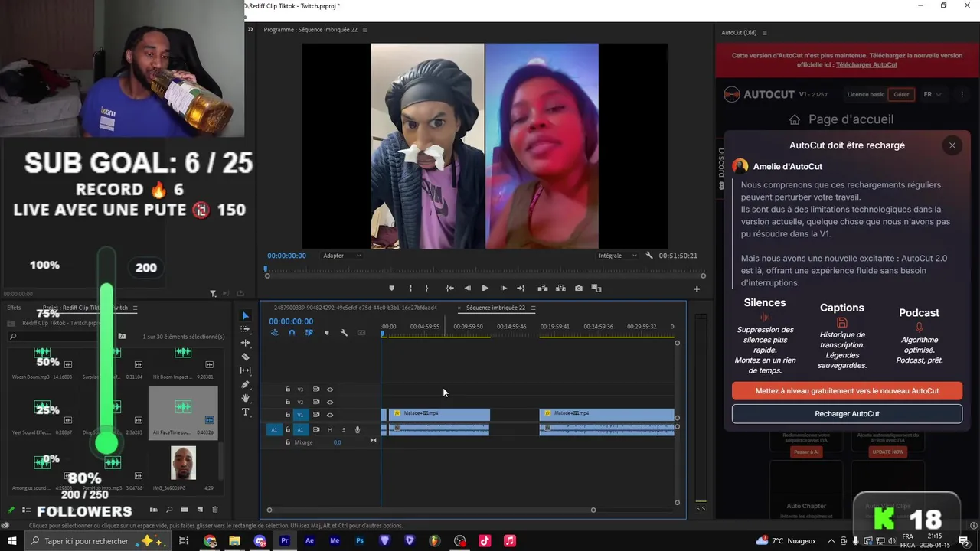Toggle snap magnet in timeline
The width and height of the screenshot is (980, 551).
click(x=292, y=333)
